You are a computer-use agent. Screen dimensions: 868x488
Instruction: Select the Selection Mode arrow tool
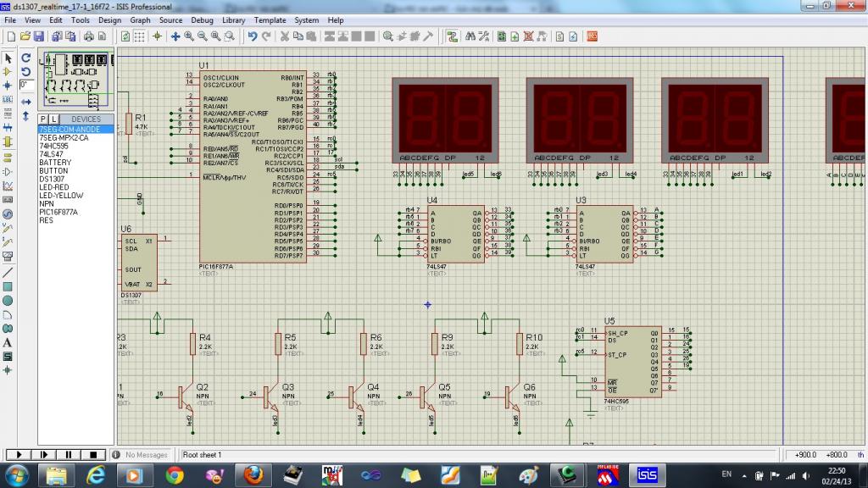8,58
